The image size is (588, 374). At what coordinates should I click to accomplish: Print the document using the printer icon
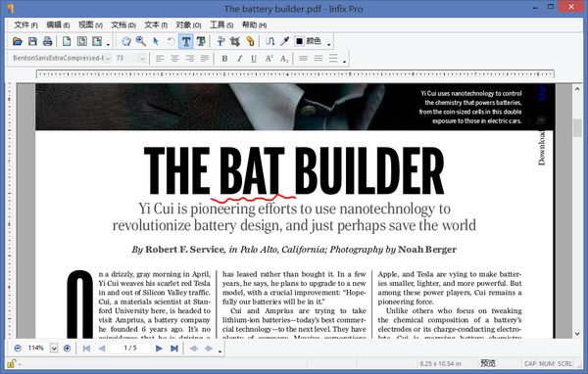click(47, 41)
